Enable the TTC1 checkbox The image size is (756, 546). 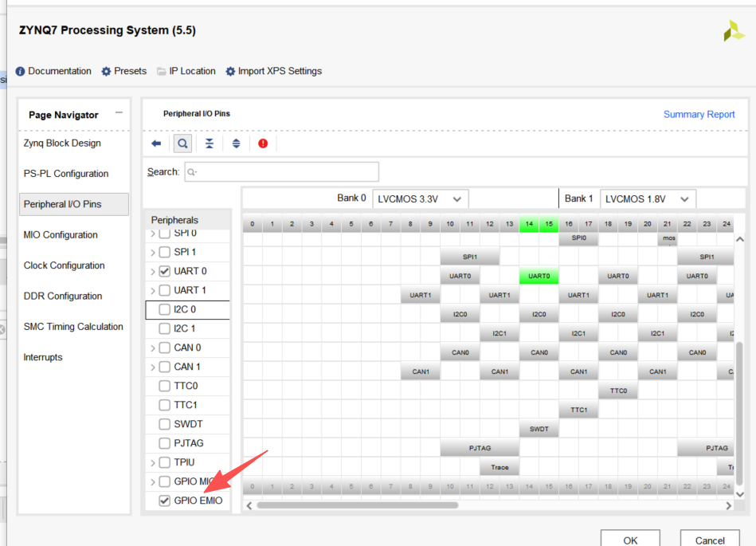pyautogui.click(x=164, y=405)
